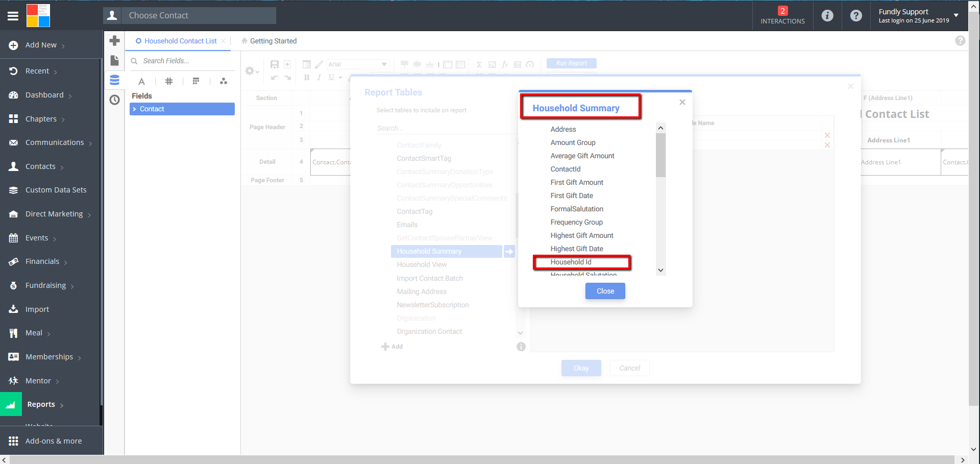Filter fields by text type (A icon)
980x464 pixels.
141,81
